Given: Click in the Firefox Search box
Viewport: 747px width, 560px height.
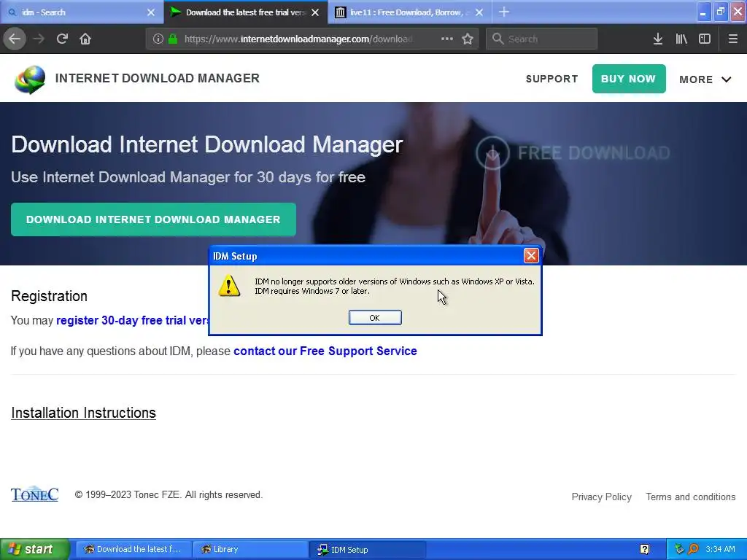Looking at the screenshot, I should (x=541, y=39).
